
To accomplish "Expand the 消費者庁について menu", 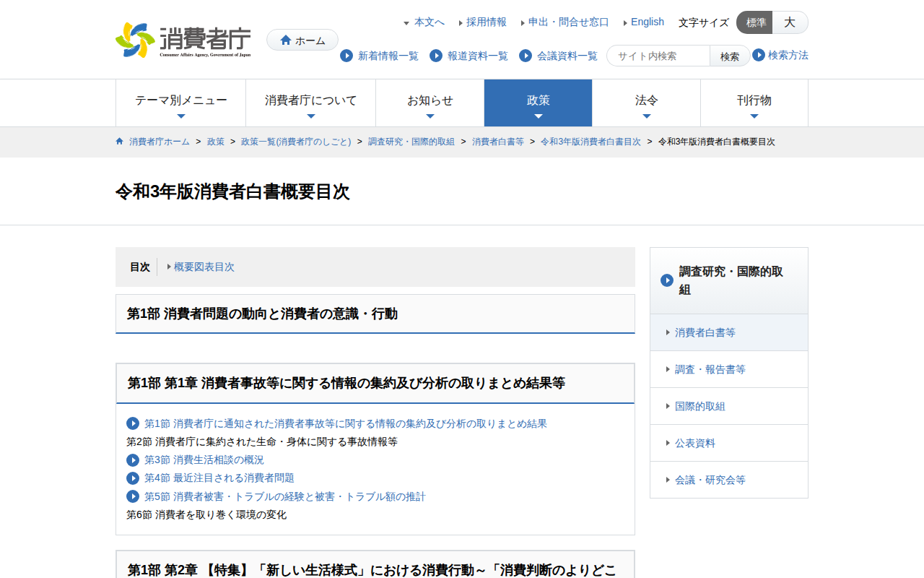I will 310,103.
